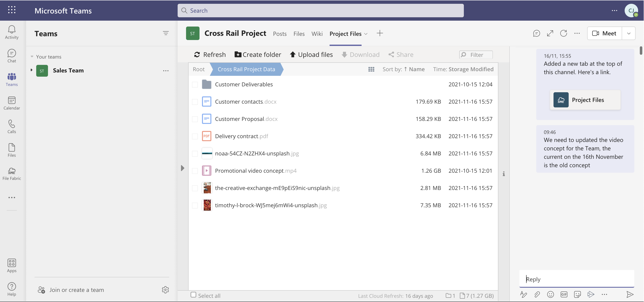644x302 pixels.
Task: Open the Calendar from the sidebar
Action: click(x=12, y=103)
